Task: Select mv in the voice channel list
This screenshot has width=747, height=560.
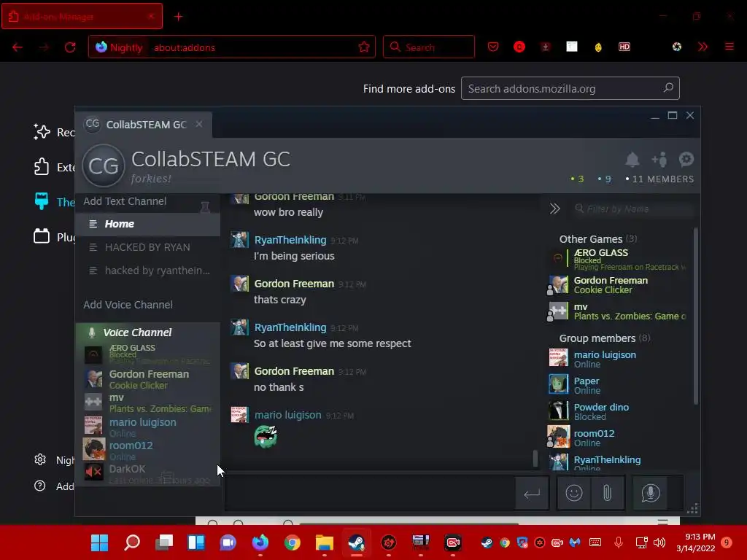Action: coord(147,402)
